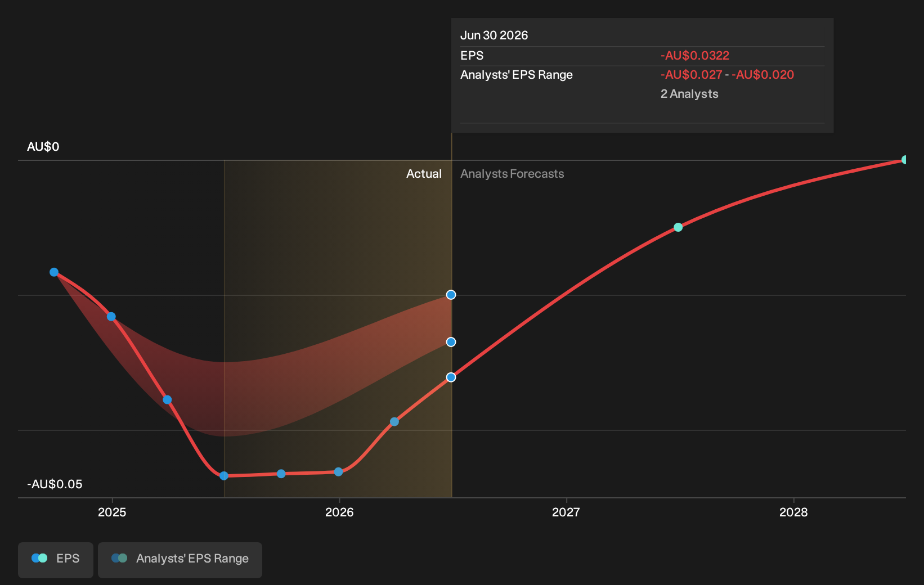Click the '-AU$0.05' y-axis label
The height and width of the screenshot is (585, 924).
[x=55, y=484]
